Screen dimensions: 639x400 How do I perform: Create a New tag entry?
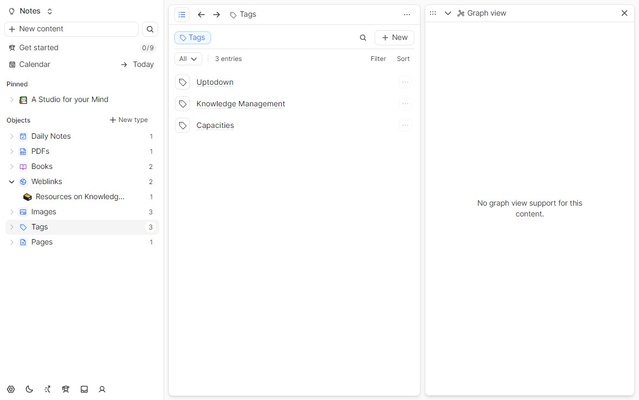tap(394, 37)
